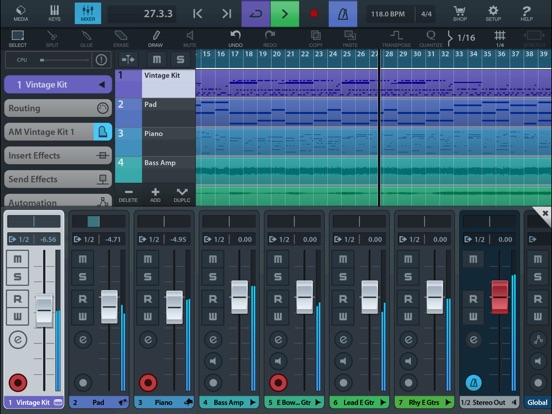Open the Quantize function
Screen dimensions: 552x414
tap(431, 39)
